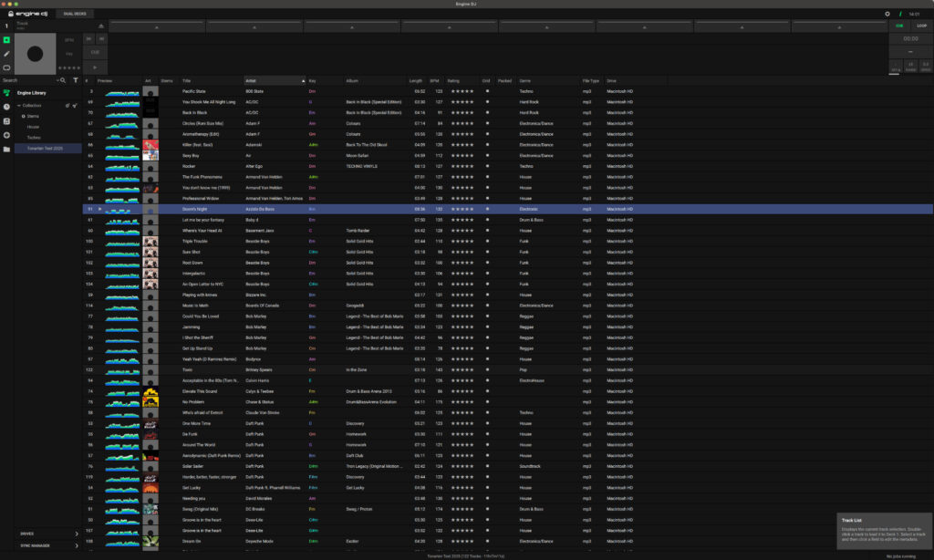
Task: Select the pencil edit icon in deck
Action: (6, 54)
